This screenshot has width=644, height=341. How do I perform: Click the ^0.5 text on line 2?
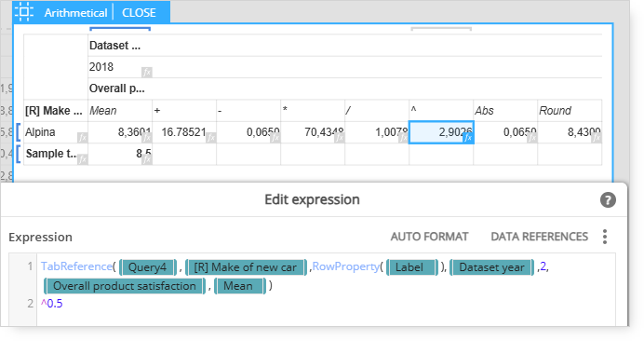coord(52,304)
